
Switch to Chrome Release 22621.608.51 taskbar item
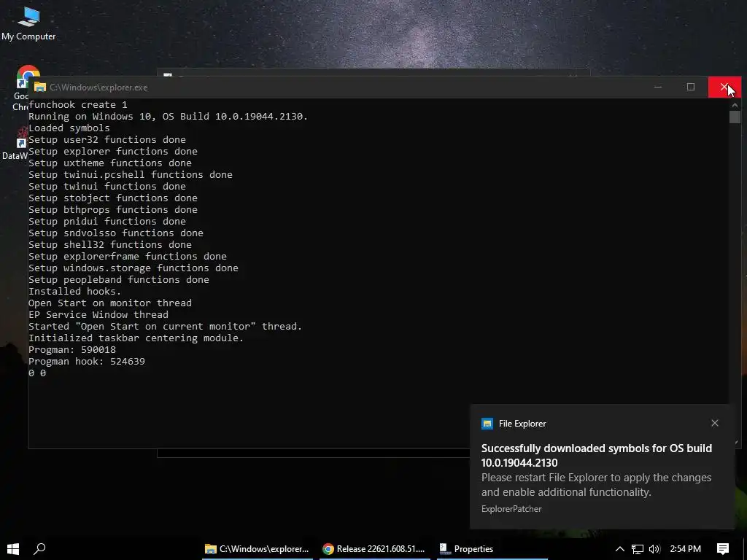pos(374,548)
